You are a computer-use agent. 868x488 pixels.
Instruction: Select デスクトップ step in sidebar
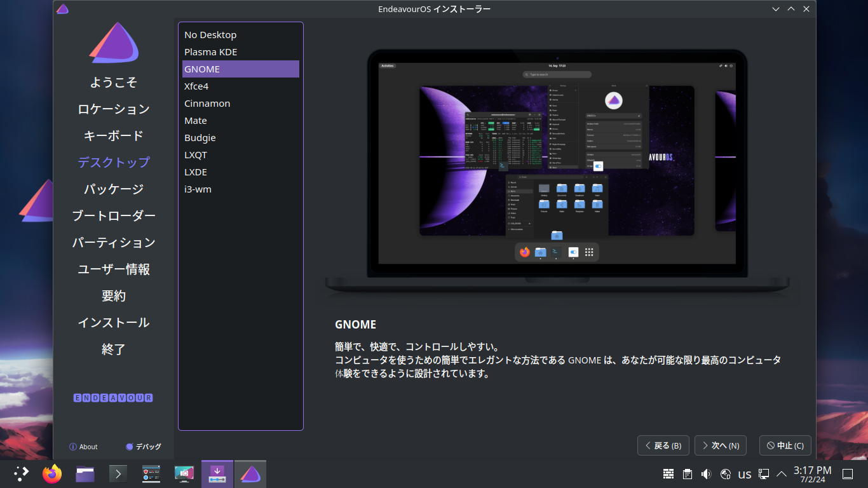click(x=114, y=163)
